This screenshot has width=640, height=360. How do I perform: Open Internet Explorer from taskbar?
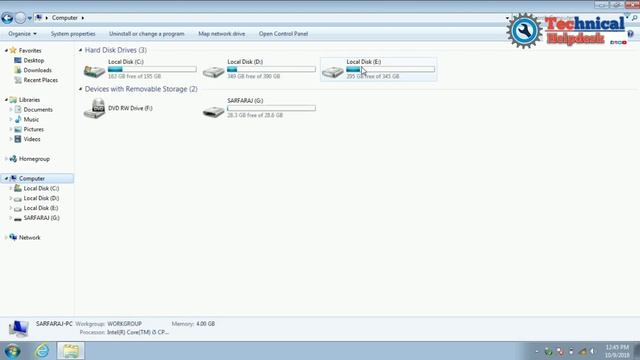pos(42,351)
